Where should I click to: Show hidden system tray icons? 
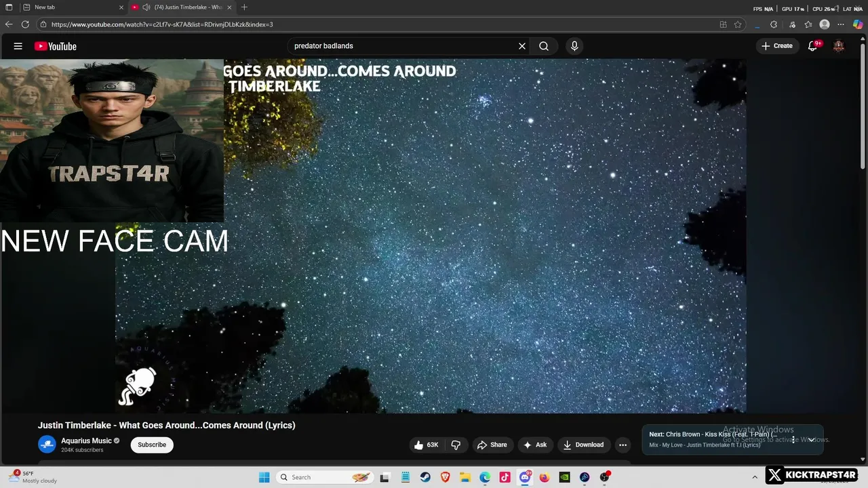pos(755,477)
